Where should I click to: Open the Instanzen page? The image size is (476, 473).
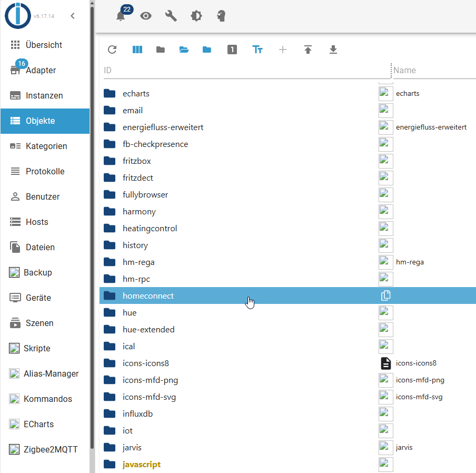coord(45,96)
